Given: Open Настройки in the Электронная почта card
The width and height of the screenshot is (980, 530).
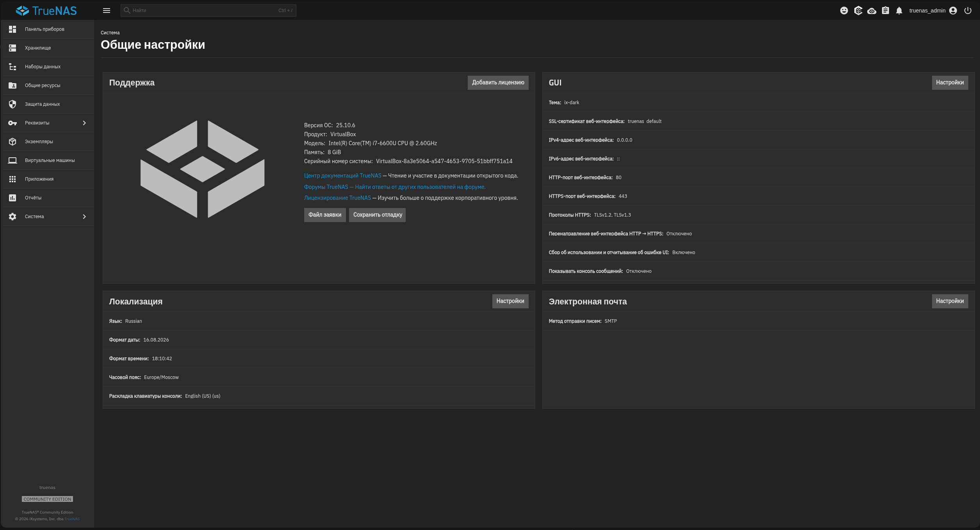Looking at the screenshot, I should (950, 301).
